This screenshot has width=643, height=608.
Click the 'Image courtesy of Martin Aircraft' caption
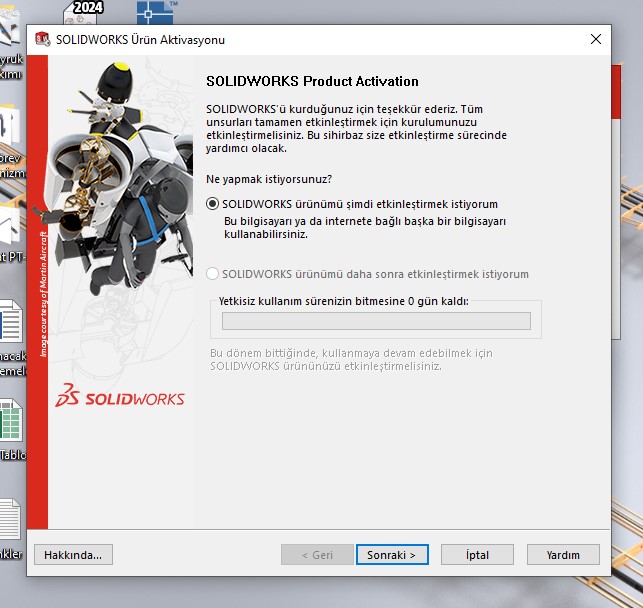(x=43, y=294)
